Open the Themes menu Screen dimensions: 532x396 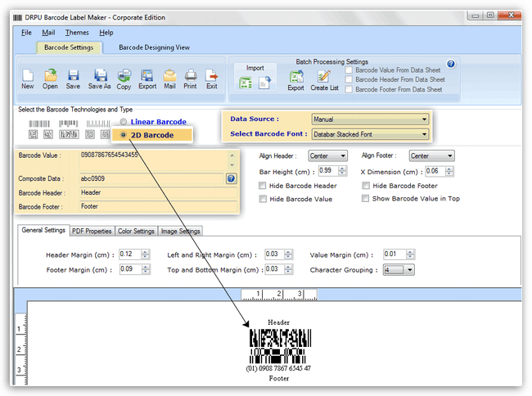pos(77,33)
